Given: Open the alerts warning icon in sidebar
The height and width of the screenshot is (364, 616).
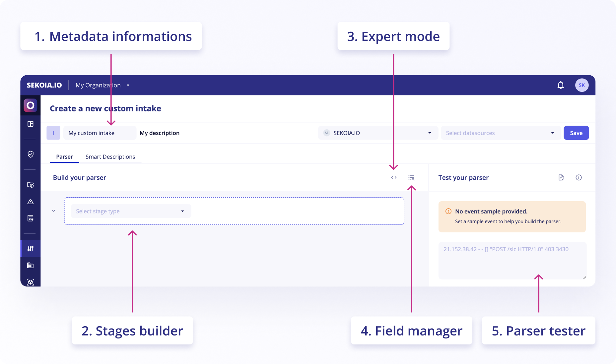Looking at the screenshot, I should [x=30, y=202].
